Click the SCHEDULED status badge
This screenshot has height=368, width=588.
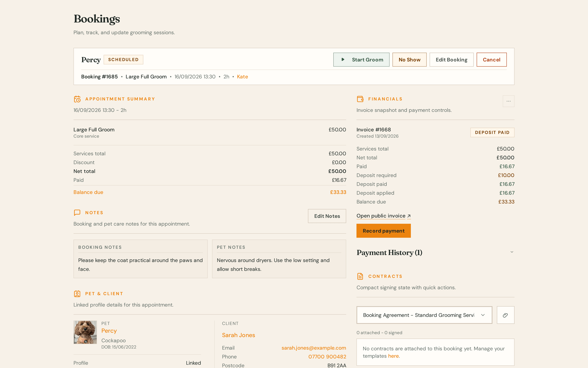pyautogui.click(x=123, y=60)
